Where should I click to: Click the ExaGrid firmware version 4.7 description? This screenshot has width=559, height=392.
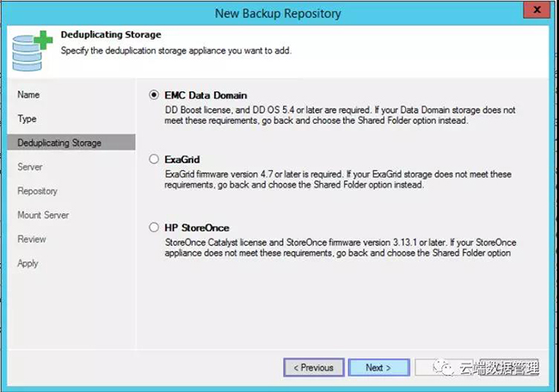tap(338, 180)
